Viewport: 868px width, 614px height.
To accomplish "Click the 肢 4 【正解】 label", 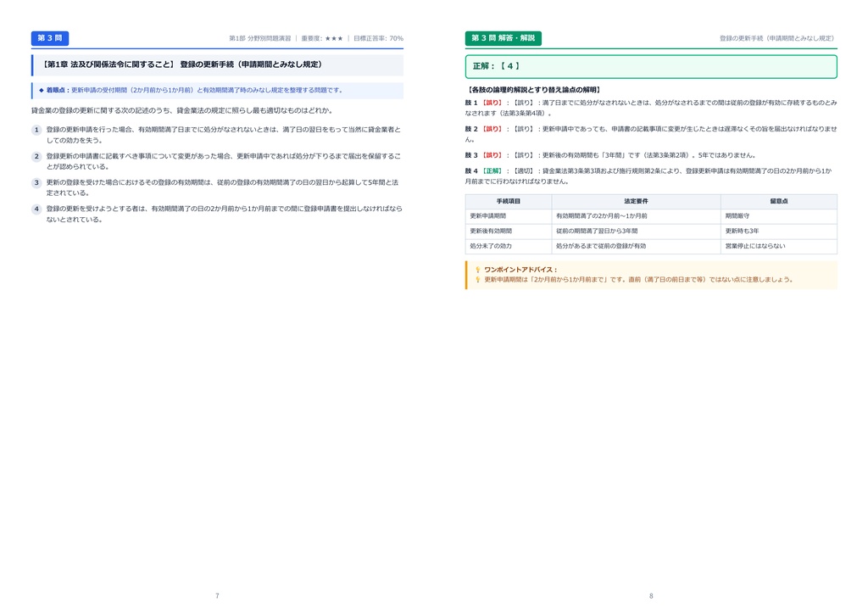I will pyautogui.click(x=484, y=171).
